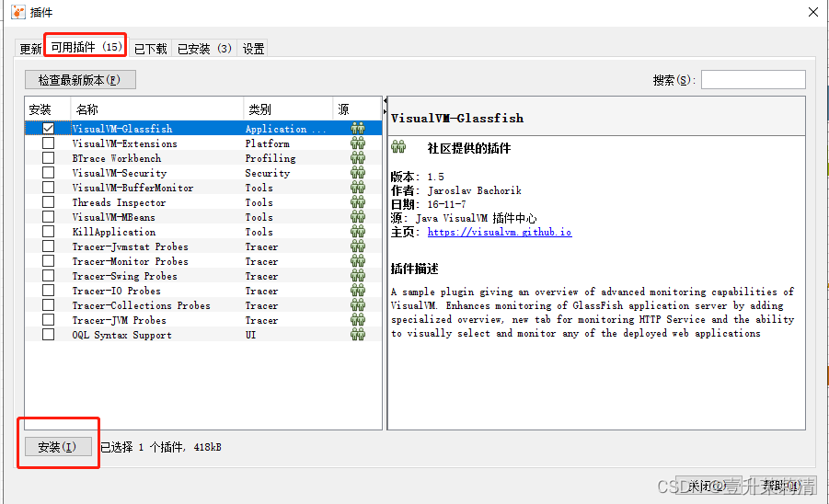
Task: Click the community source icon for VisualVM-BufferMonitor
Action: click(358, 188)
